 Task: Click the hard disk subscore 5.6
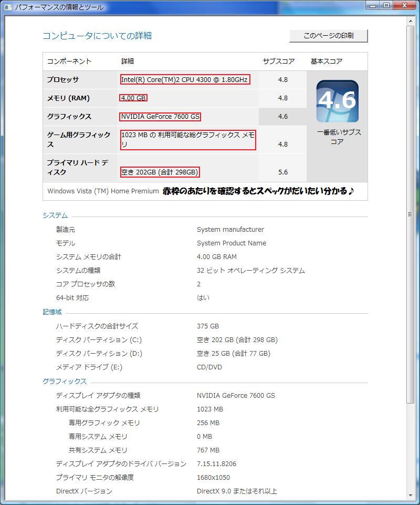283,172
